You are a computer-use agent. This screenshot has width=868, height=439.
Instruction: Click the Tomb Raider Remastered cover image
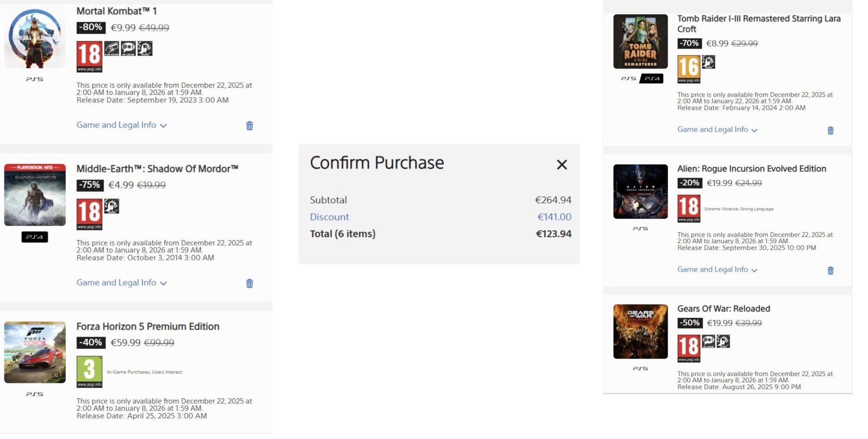tap(640, 41)
